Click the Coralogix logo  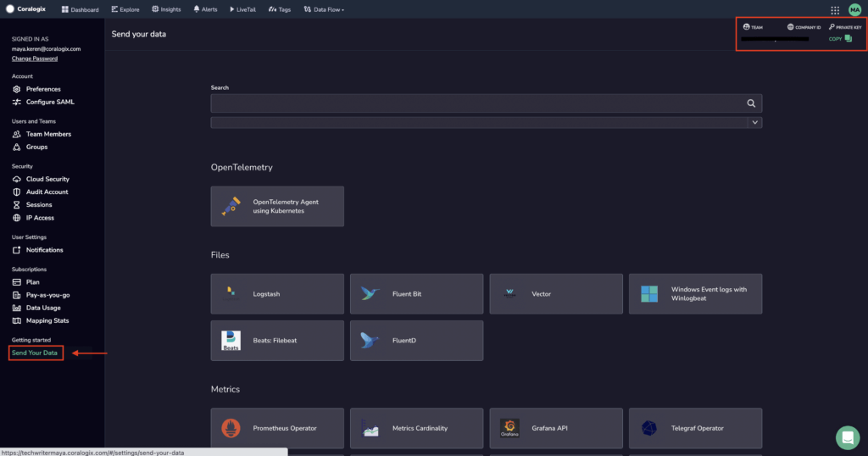25,8
